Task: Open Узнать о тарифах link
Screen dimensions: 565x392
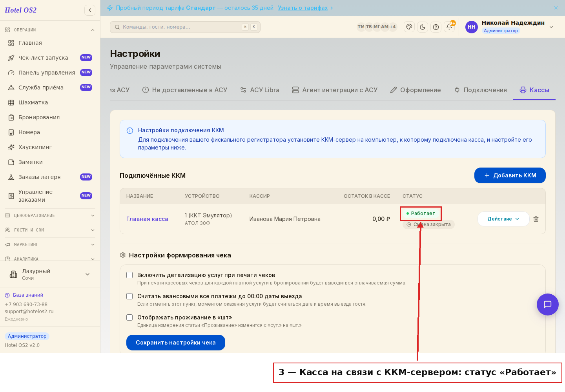Action: pos(303,8)
